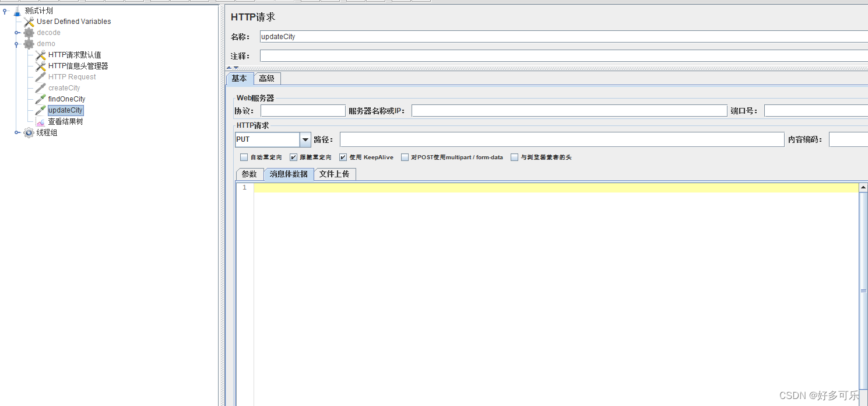Expand the decode thread group node

point(17,33)
